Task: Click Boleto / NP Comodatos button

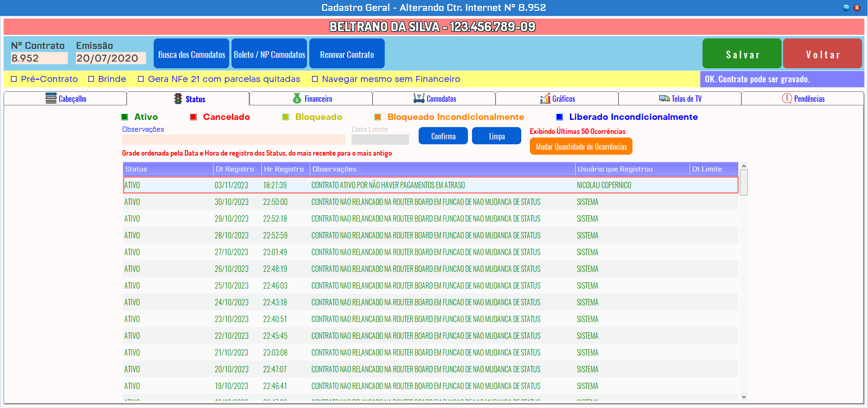Action: click(x=269, y=54)
